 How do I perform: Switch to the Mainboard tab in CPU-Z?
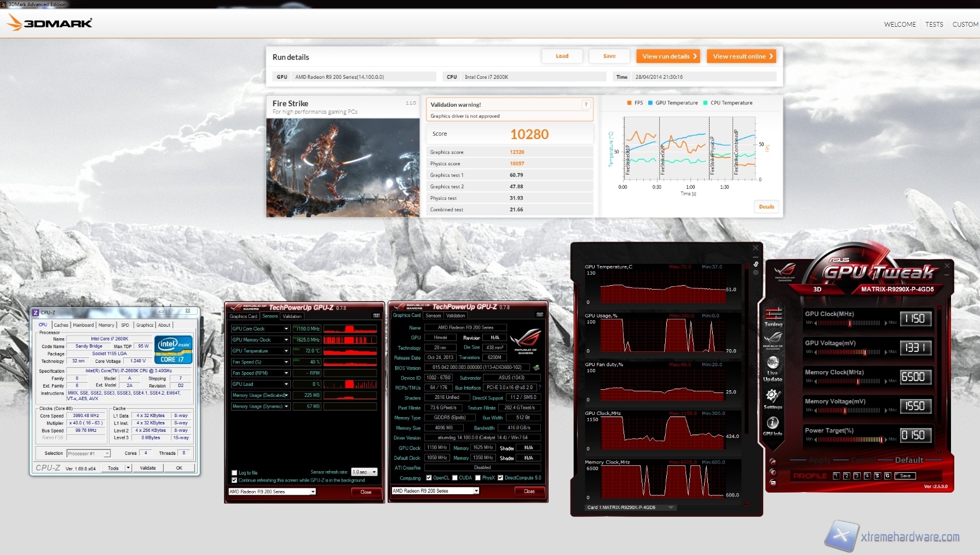tap(83, 325)
